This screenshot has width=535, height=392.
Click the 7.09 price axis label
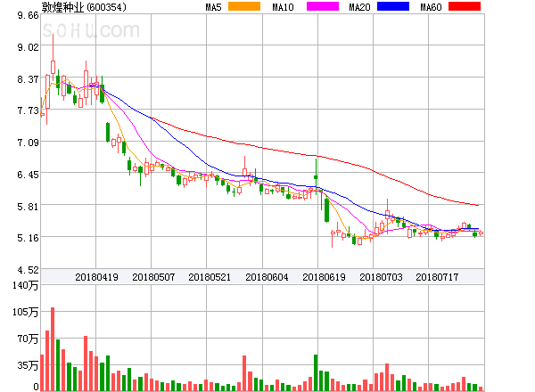click(28, 143)
